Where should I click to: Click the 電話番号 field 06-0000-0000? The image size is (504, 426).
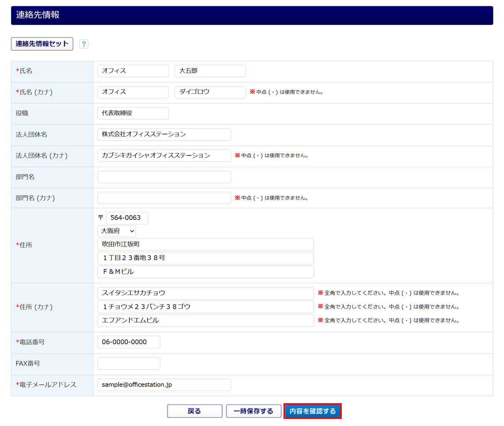coord(129,342)
